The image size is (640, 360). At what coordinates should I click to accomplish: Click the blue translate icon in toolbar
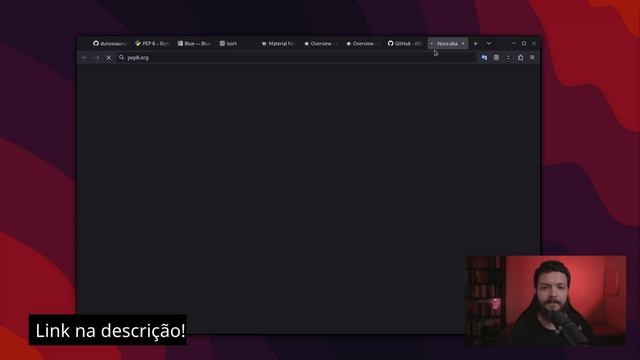(x=484, y=58)
